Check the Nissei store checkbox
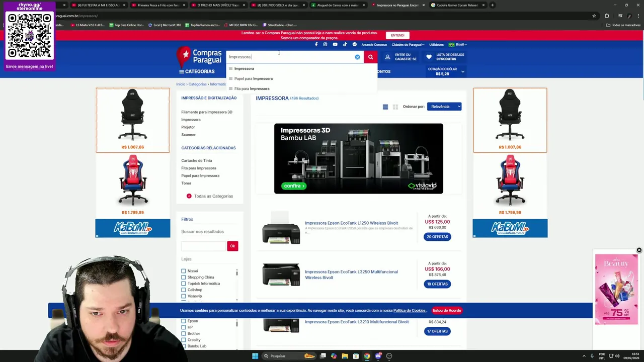The height and width of the screenshot is (362, 644). 184,271
